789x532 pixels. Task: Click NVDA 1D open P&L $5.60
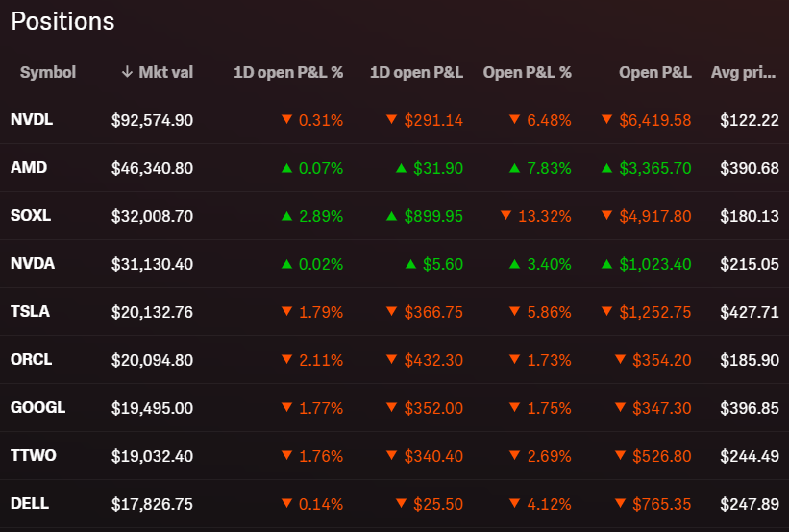[442, 264]
